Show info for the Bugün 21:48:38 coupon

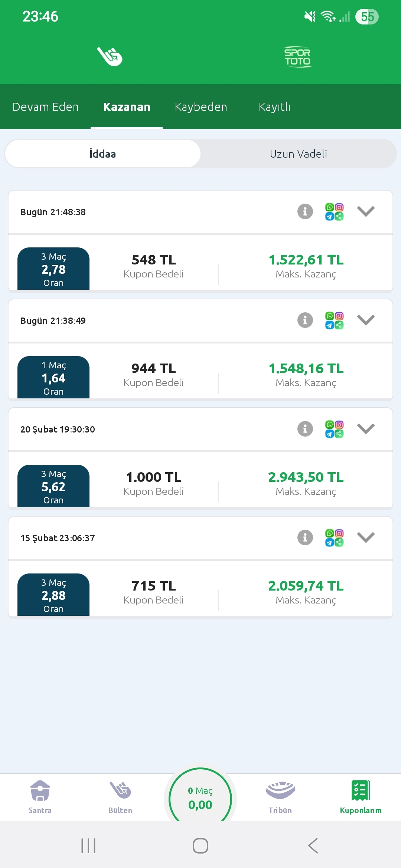(x=305, y=212)
